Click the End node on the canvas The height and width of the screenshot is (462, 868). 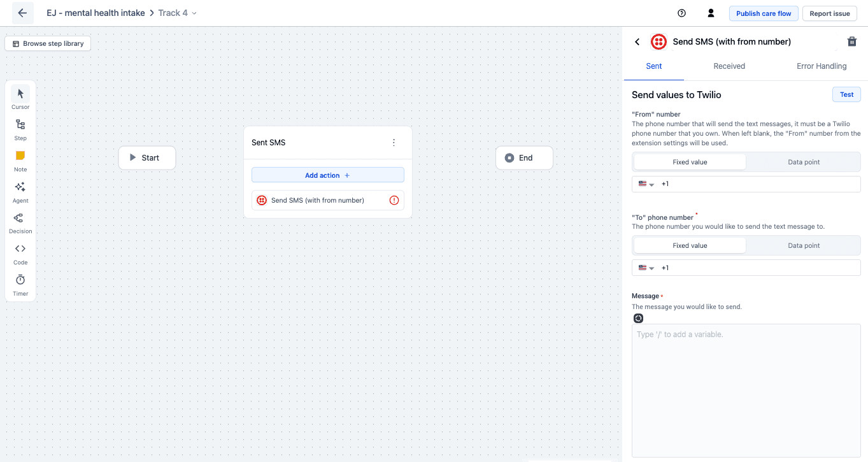coord(525,158)
